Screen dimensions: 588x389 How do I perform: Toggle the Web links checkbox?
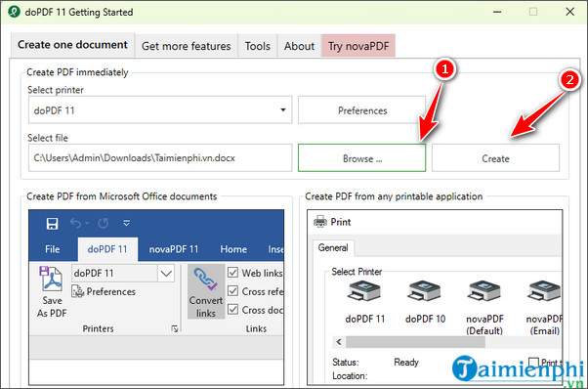(x=232, y=273)
